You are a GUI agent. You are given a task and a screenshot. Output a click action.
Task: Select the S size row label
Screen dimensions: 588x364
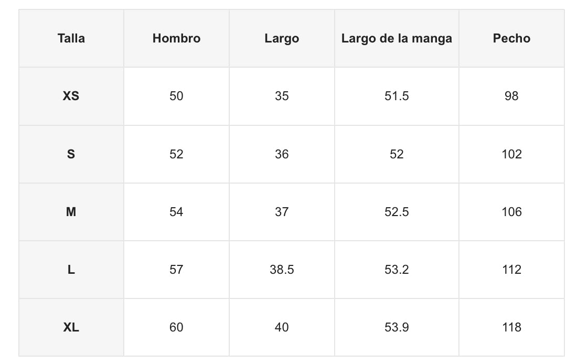(71, 154)
